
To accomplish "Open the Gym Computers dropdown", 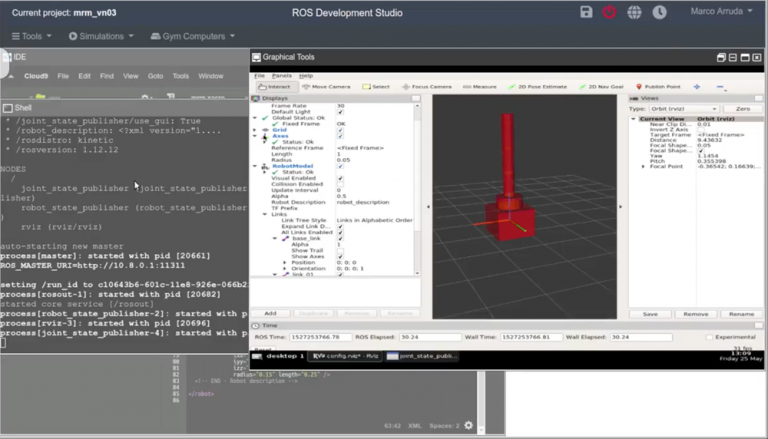I will tap(192, 36).
